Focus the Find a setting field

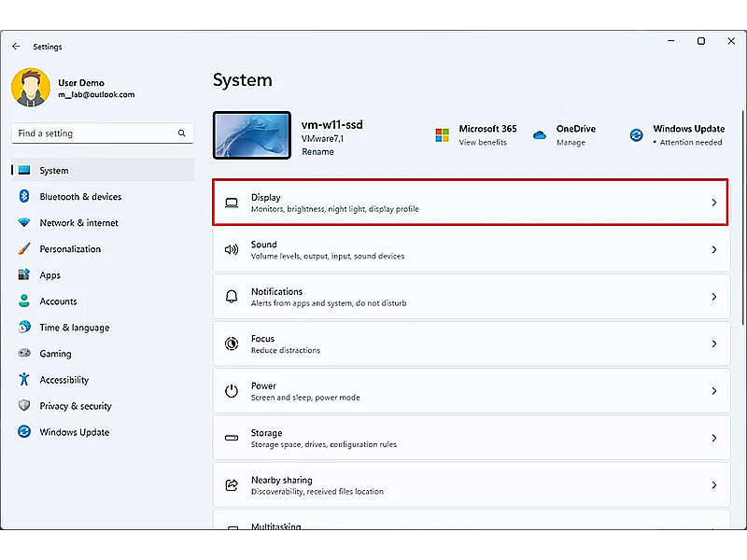click(x=103, y=133)
